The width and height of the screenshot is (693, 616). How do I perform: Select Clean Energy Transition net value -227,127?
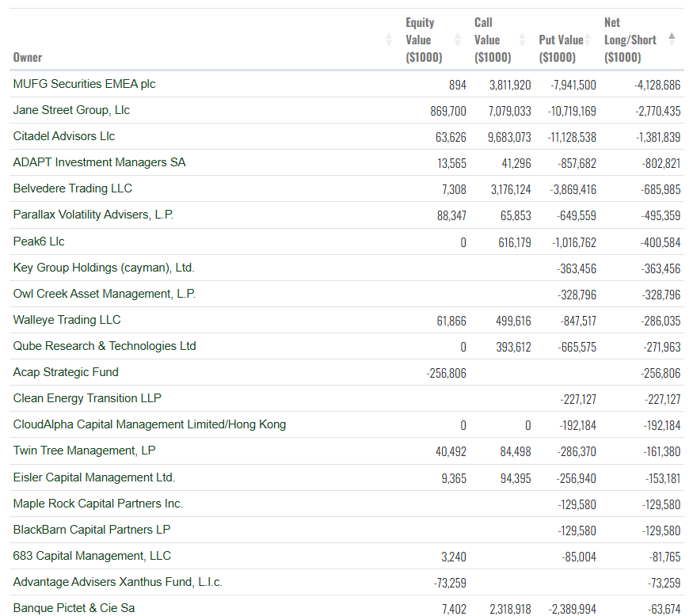[x=662, y=398]
